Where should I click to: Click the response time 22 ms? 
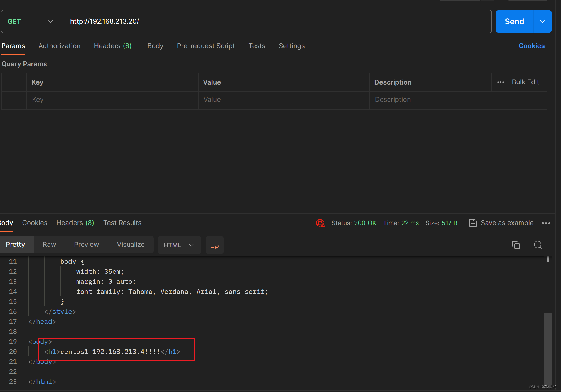(x=410, y=223)
